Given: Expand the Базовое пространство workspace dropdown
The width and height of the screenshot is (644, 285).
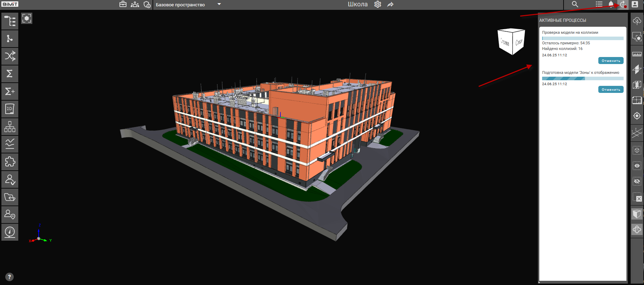Looking at the screenshot, I should (x=219, y=4).
